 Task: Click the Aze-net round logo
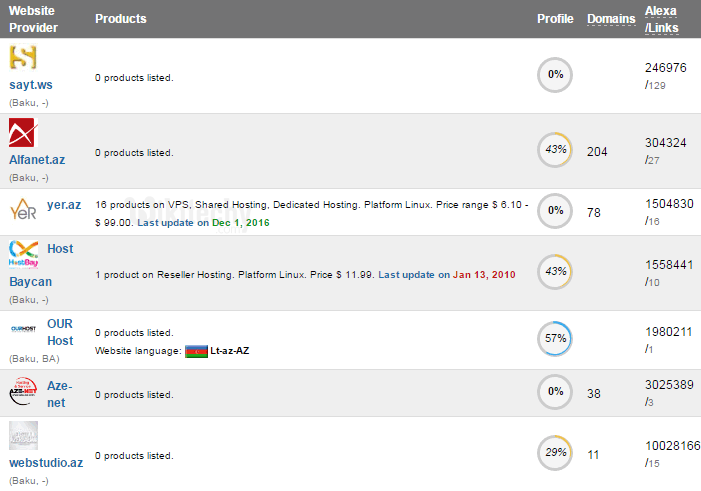click(x=23, y=391)
